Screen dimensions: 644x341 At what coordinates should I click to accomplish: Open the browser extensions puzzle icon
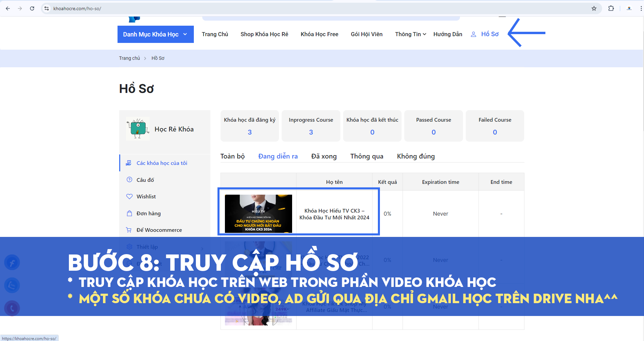click(611, 8)
